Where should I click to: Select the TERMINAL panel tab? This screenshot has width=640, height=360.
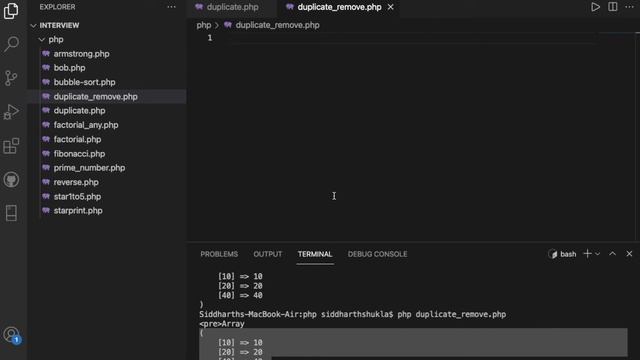click(x=315, y=254)
